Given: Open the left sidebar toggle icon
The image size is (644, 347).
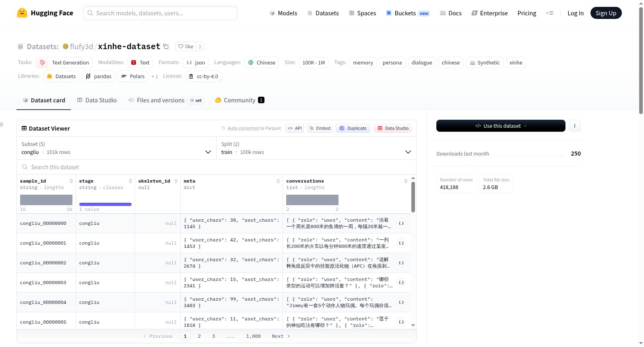Looking at the screenshot, I should [2, 125].
